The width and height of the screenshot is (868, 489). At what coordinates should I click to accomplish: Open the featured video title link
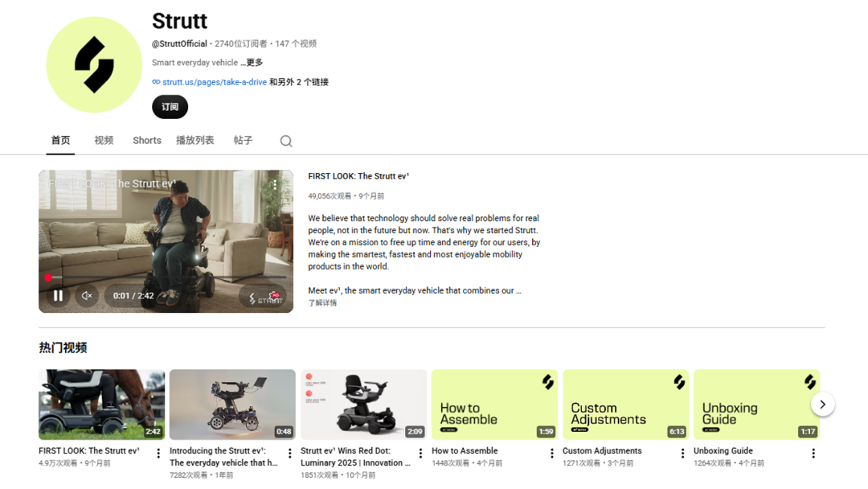coord(358,176)
